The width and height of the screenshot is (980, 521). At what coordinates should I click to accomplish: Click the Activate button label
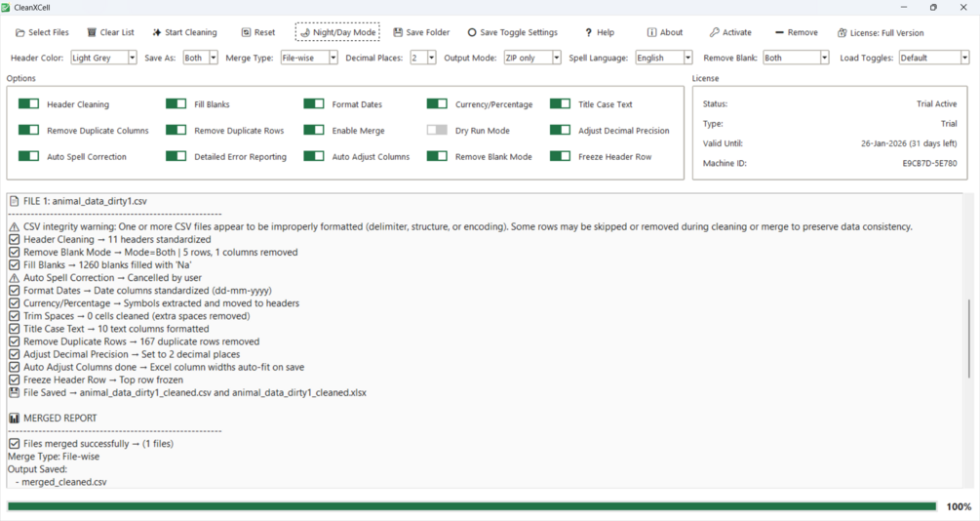[x=737, y=32]
